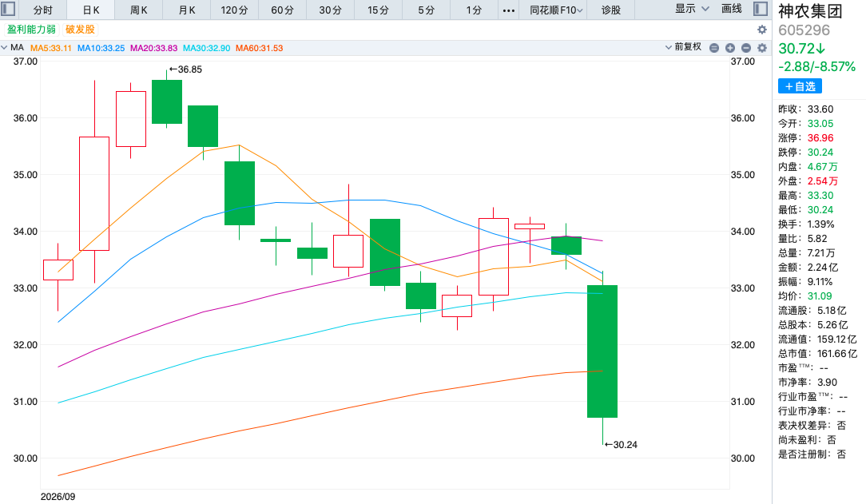Click the zoom-in plus circle icon
Viewport: 866px width, 504px height.
[x=730, y=48]
